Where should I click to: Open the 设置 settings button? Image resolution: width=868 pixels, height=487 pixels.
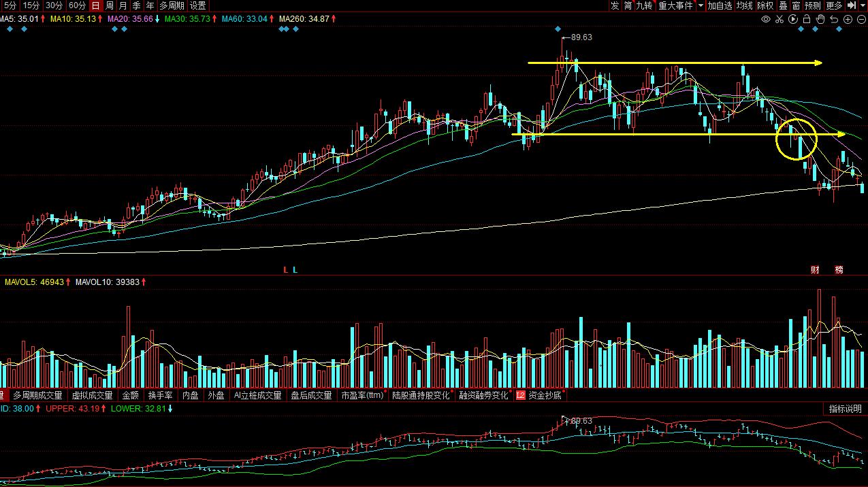click(197, 5)
